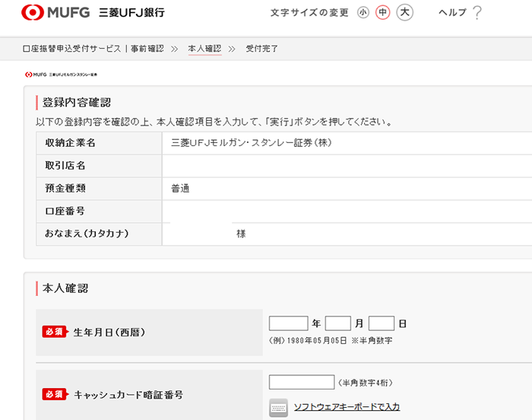Click the キャッシュカード暗証番号 field label
The image size is (532, 420).
pyautogui.click(x=128, y=395)
